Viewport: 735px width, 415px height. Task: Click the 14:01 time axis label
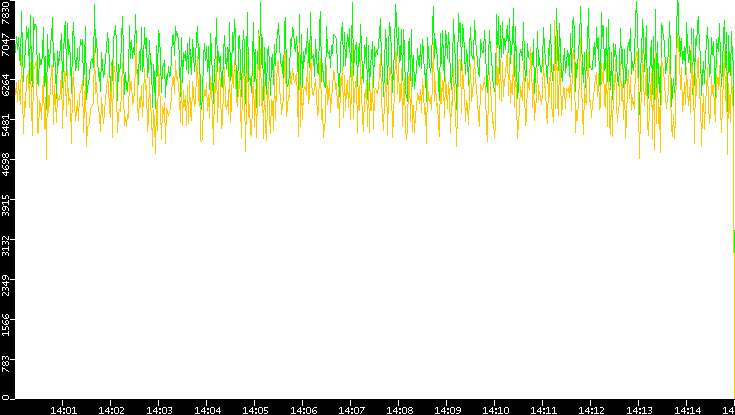pos(63,410)
